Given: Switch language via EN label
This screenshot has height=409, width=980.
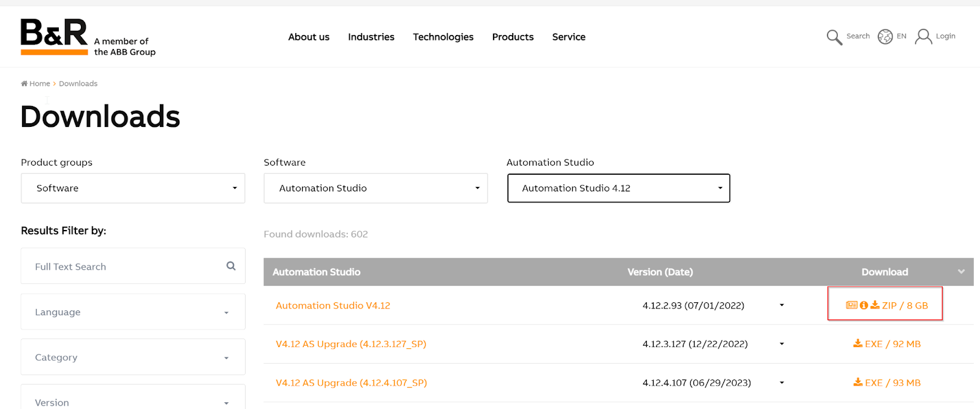Looking at the screenshot, I should click(x=901, y=36).
